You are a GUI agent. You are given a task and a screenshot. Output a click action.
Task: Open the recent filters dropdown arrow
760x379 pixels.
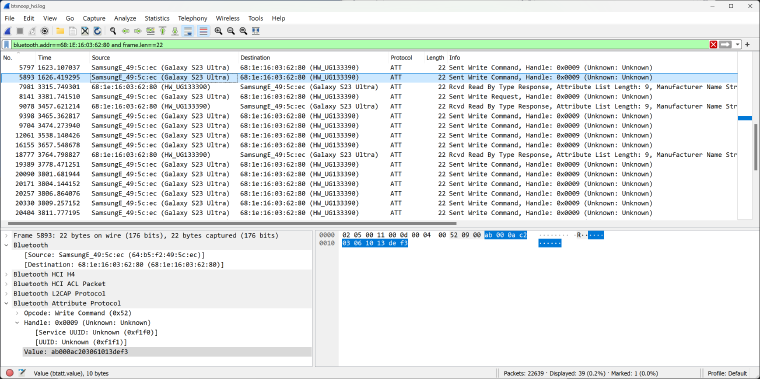pos(737,45)
